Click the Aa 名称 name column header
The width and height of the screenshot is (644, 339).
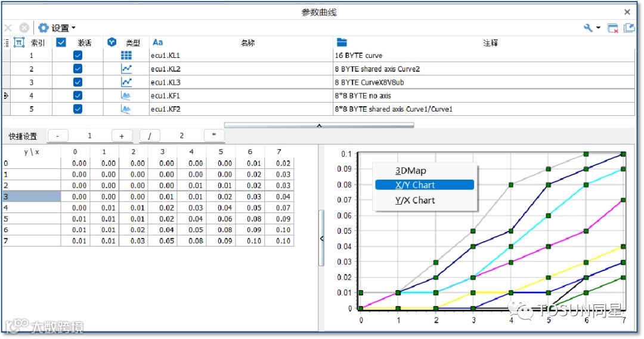click(x=157, y=42)
